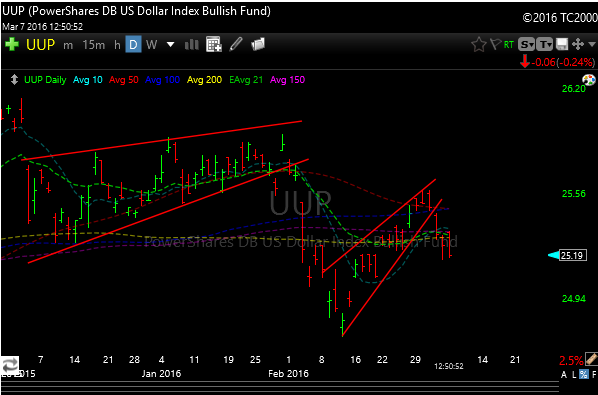Click the Avg 100 indicator label
598x395 pixels.
point(162,80)
